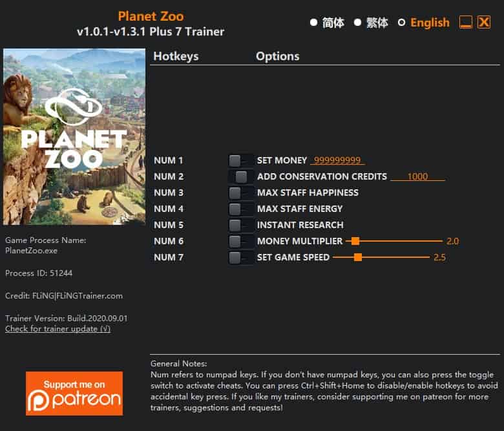This screenshot has width=504, height=431.
Task: Click the MONEY MULTIPLIER label
Action: 300,241
